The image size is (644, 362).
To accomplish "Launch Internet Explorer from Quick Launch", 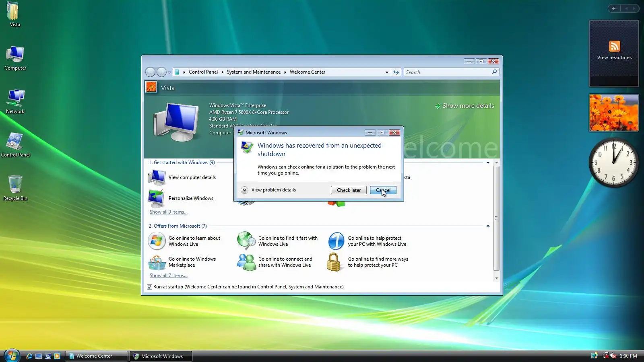I will (29, 356).
